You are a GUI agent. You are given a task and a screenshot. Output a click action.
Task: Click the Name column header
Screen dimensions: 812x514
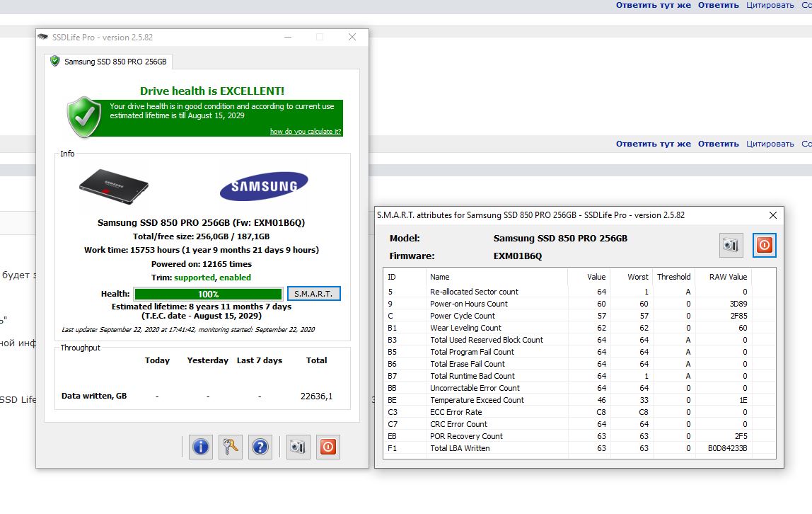497,277
